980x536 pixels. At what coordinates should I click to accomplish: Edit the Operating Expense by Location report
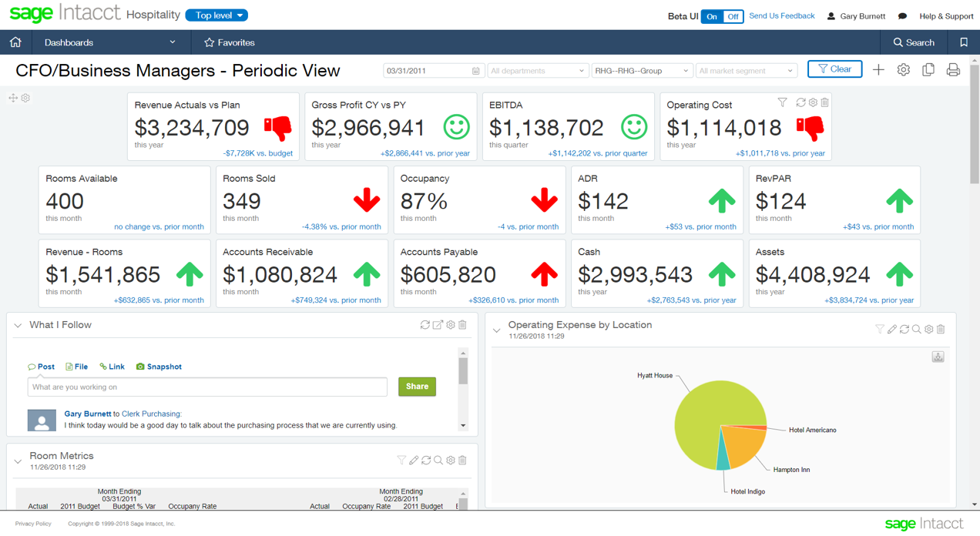(x=892, y=330)
